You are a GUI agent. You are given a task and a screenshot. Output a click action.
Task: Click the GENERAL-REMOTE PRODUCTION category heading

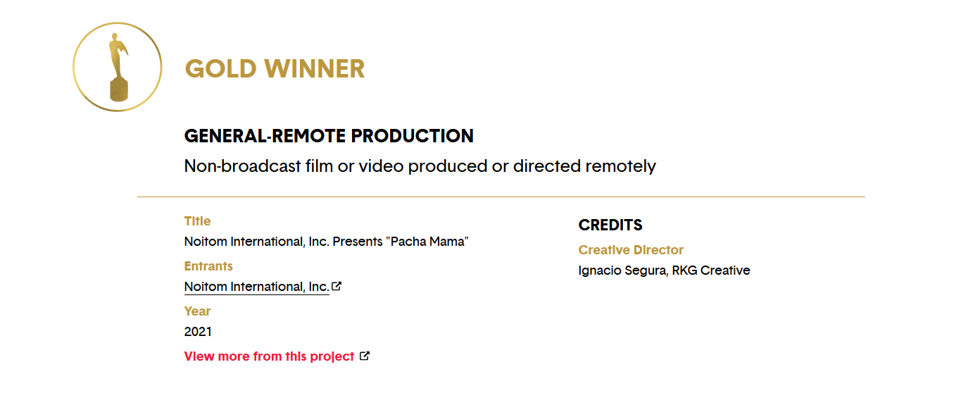329,136
